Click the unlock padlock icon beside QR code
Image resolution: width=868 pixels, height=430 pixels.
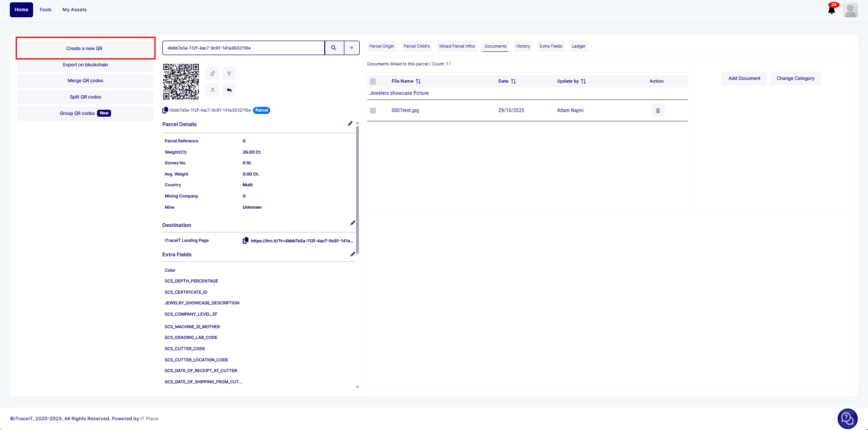coord(213,73)
